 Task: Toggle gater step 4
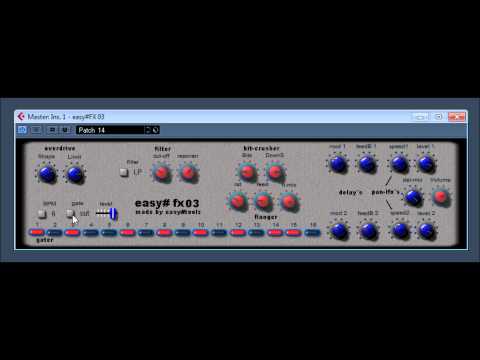(91, 232)
